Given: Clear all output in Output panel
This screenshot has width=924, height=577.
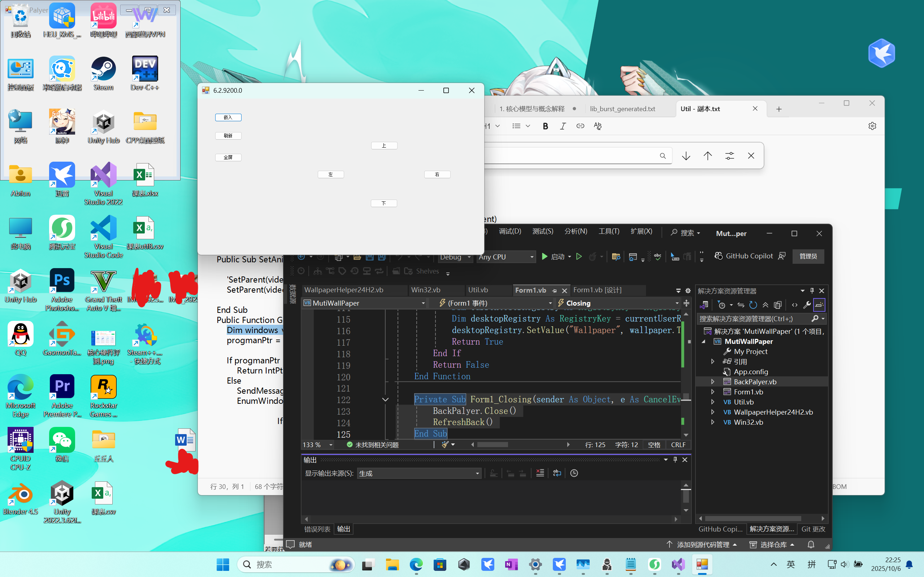Looking at the screenshot, I should [x=540, y=473].
